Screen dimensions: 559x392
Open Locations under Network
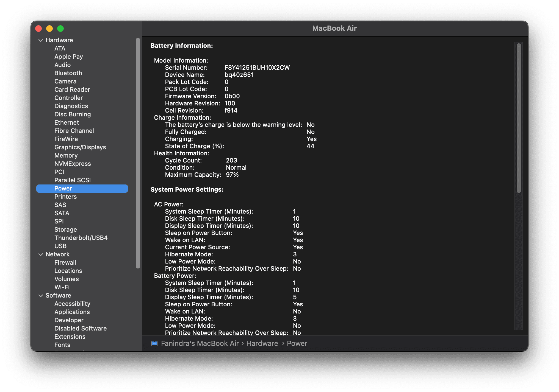tap(68, 271)
